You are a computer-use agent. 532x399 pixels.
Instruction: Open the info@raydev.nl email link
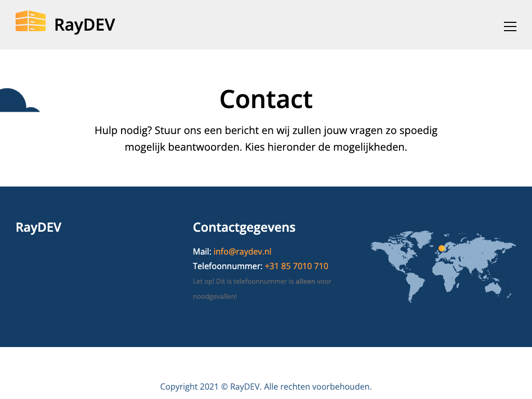pyautogui.click(x=242, y=251)
